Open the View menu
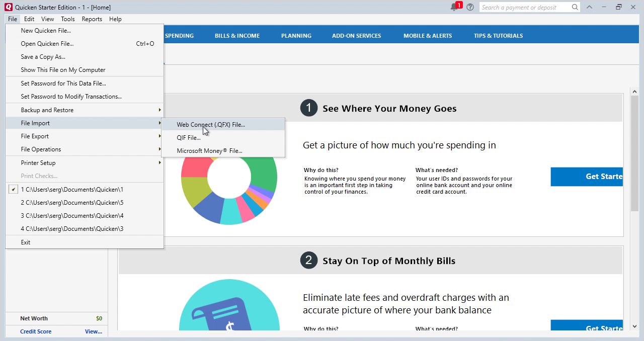This screenshot has width=644, height=341. (x=48, y=19)
